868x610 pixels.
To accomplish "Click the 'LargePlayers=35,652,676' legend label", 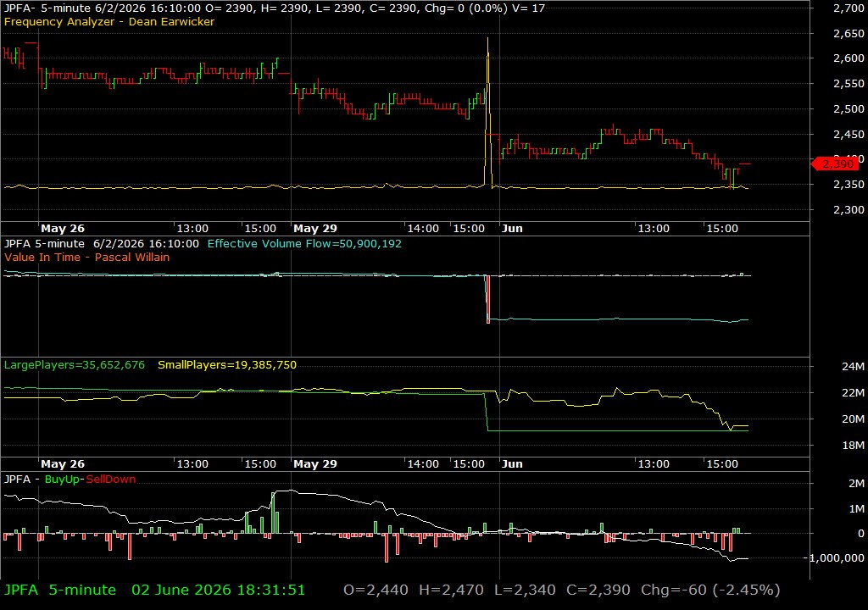I will 75,365.
